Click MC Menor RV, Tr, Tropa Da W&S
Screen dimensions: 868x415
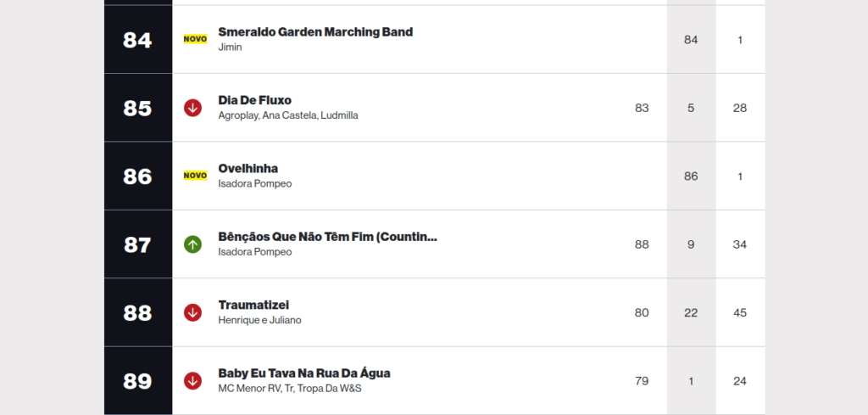coord(290,389)
